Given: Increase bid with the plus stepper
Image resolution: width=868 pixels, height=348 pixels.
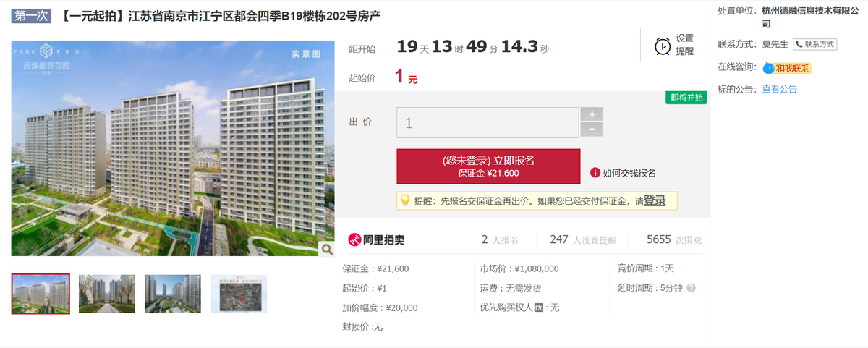Looking at the screenshot, I should [x=592, y=114].
